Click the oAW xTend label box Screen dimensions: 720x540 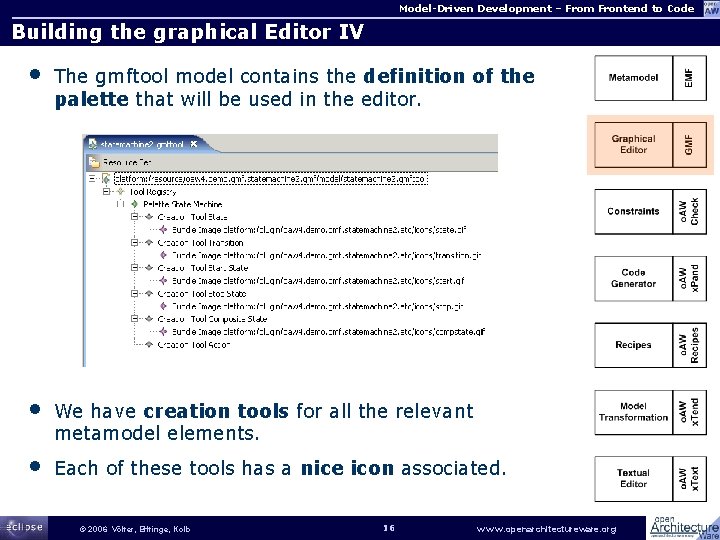[689, 412]
